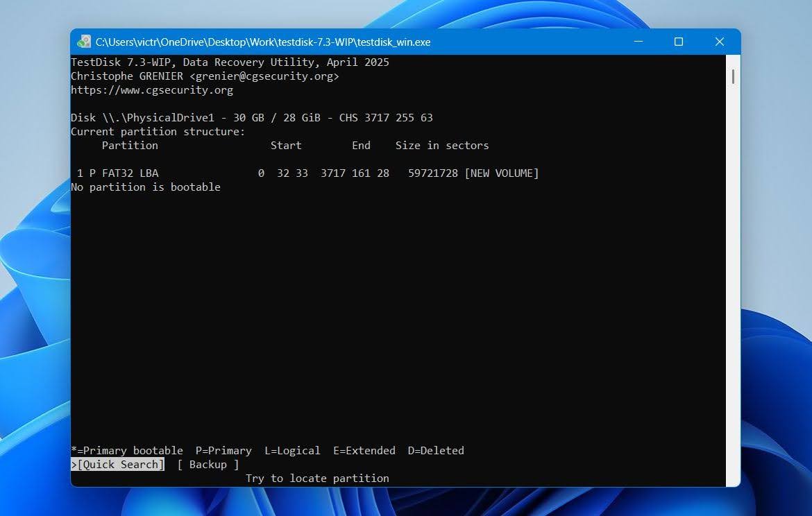Screen dimensions: 812x516
Task: Click the 'D=Deleted' legend entry
Action: (436, 451)
